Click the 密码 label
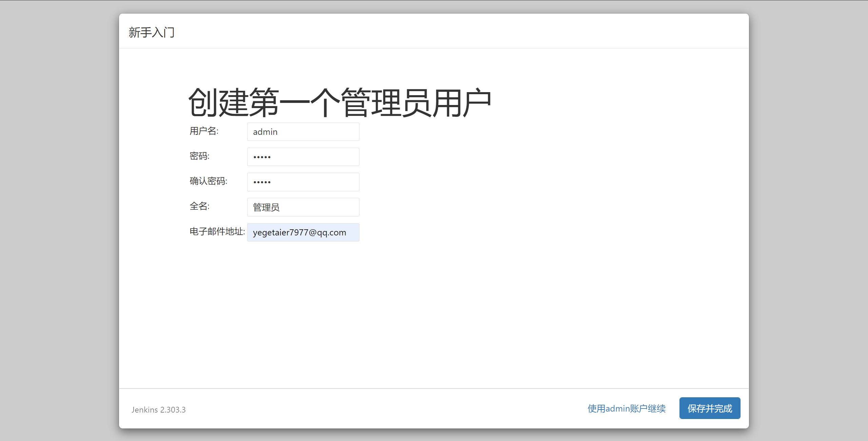 click(199, 156)
